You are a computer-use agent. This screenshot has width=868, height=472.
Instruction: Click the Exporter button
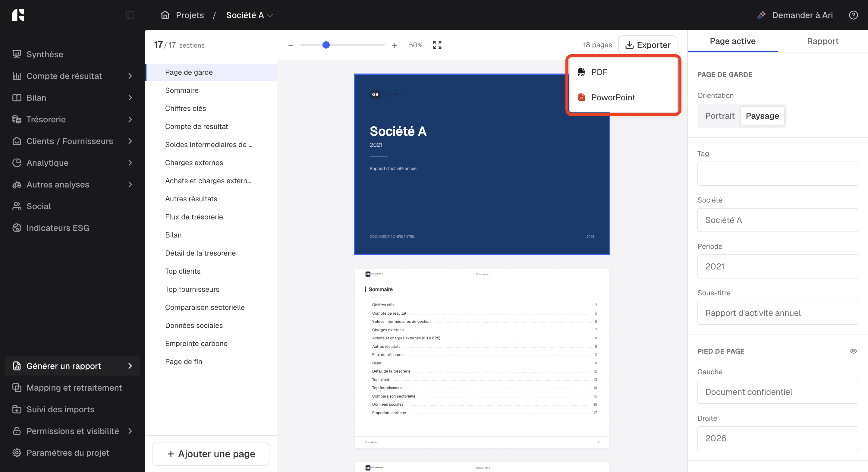(648, 45)
